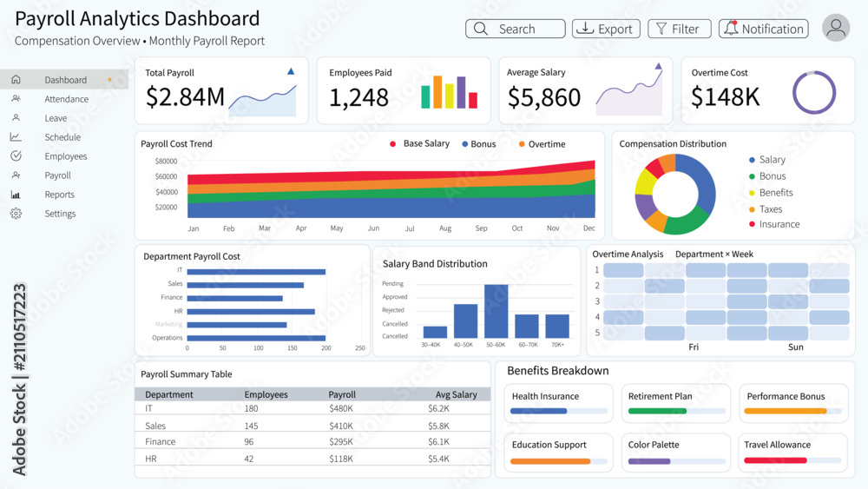868x489 pixels.
Task: Click the Export button
Action: click(606, 29)
